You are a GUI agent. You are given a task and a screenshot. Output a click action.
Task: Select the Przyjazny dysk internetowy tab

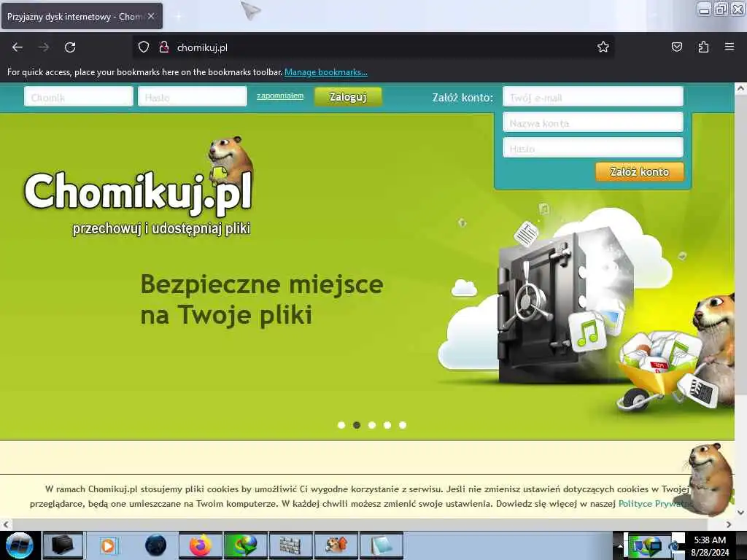[x=82, y=16]
